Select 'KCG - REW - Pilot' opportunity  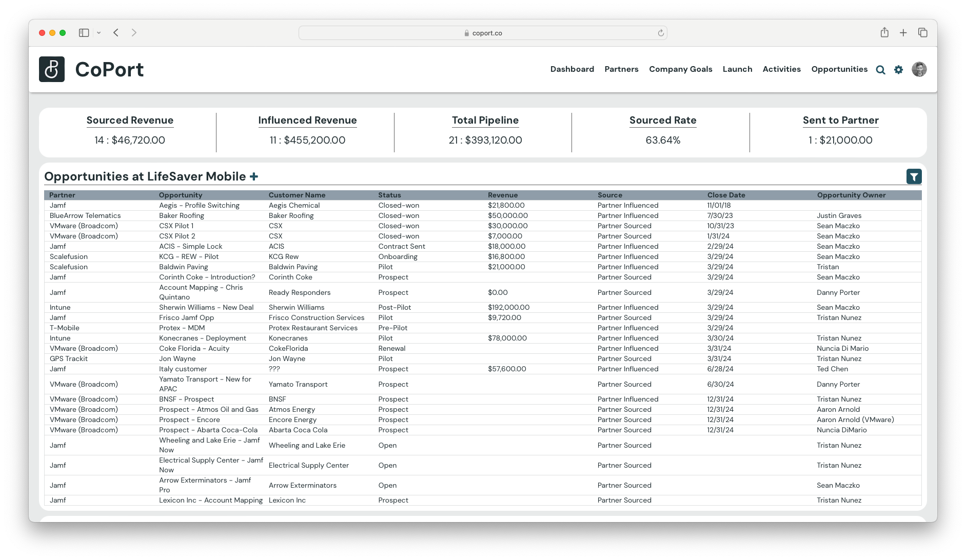(x=189, y=257)
